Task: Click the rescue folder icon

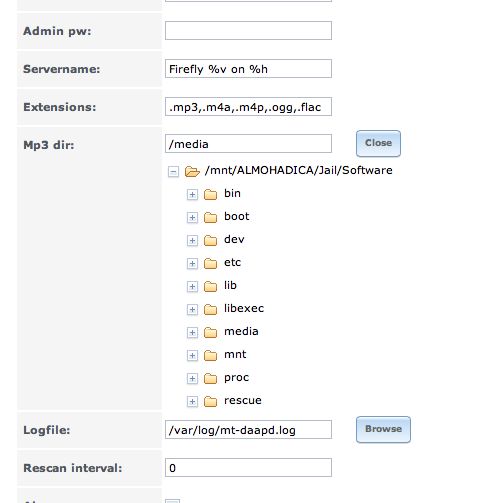Action: 210,401
